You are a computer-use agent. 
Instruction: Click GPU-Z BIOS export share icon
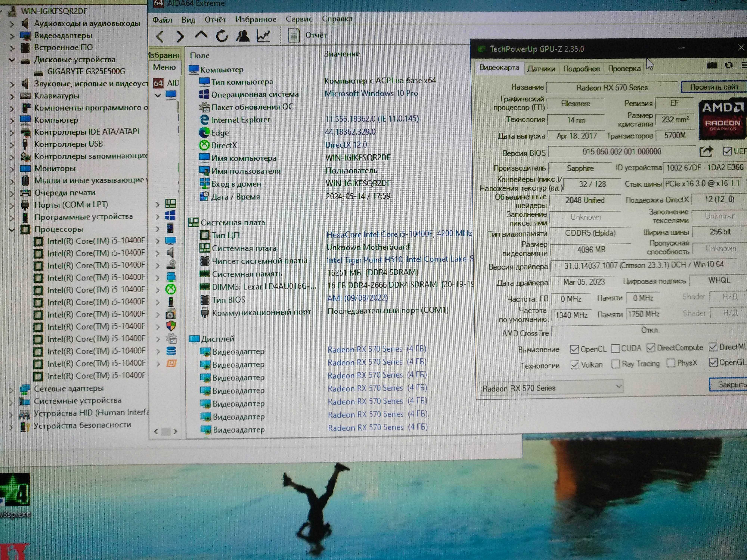[706, 152]
